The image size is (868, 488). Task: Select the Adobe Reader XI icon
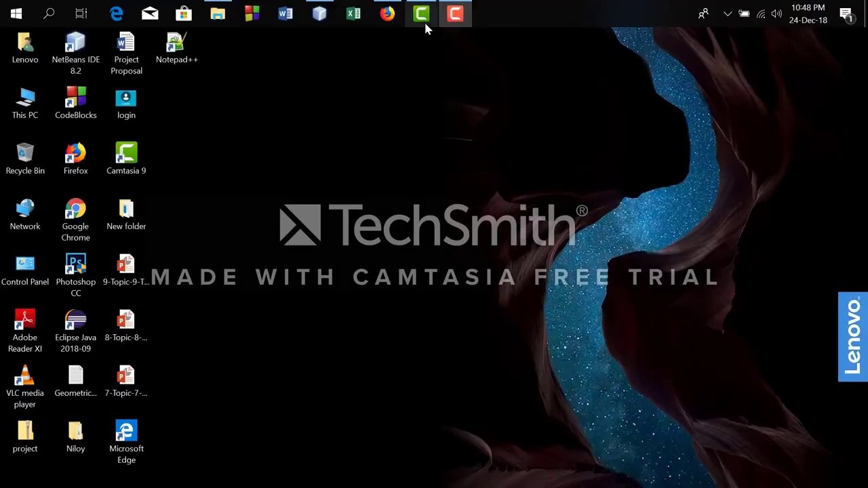[x=25, y=321]
